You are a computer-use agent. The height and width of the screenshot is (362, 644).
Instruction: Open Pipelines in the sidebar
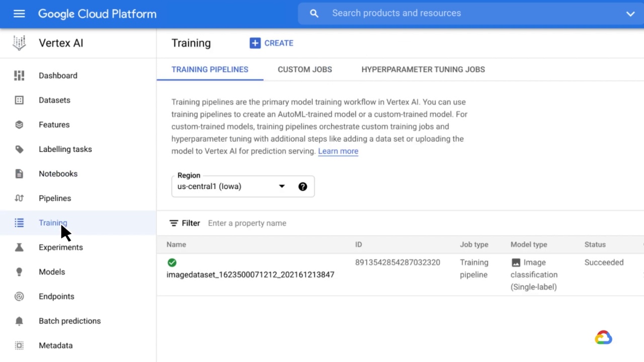coord(78,198)
